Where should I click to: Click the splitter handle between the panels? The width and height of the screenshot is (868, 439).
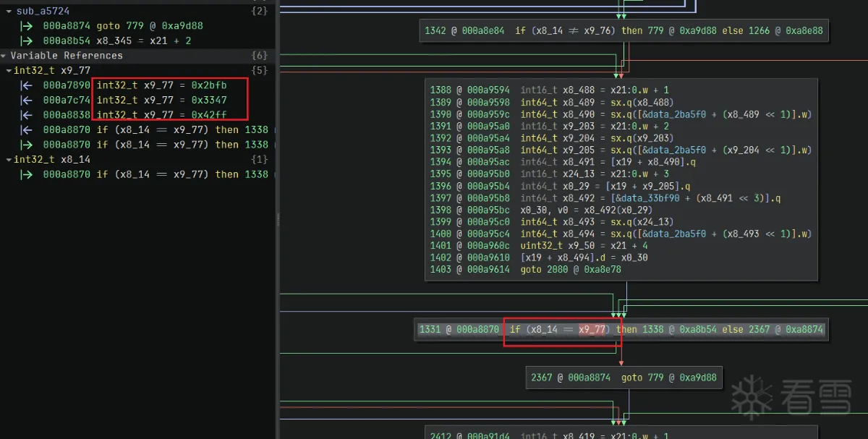coord(278,219)
